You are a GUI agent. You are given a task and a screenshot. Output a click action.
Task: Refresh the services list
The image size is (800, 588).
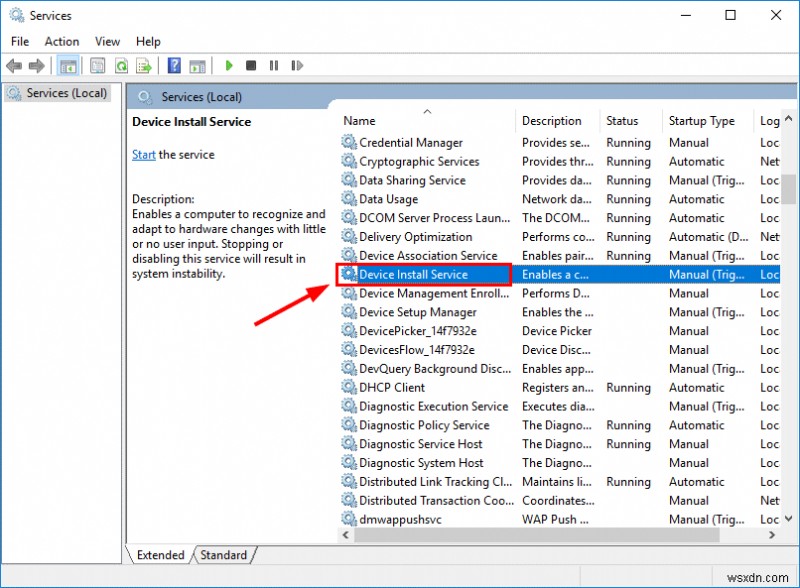(121, 65)
